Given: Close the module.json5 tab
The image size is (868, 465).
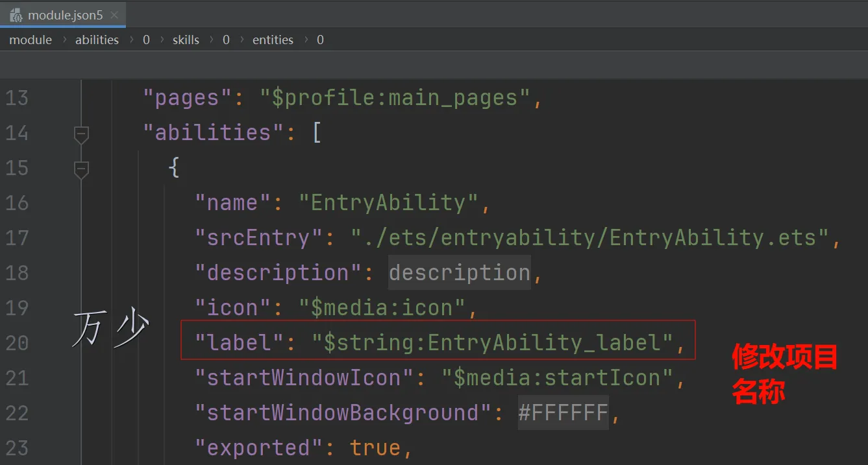Looking at the screenshot, I should (x=114, y=15).
